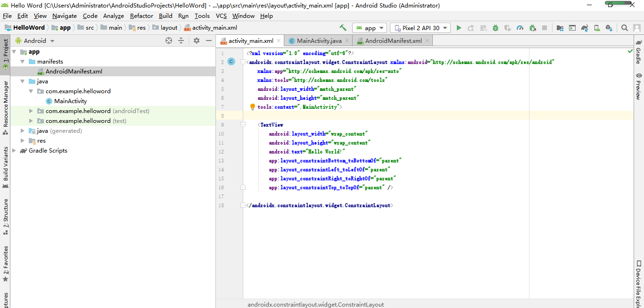Fold the TextView block at line 9

[243, 125]
